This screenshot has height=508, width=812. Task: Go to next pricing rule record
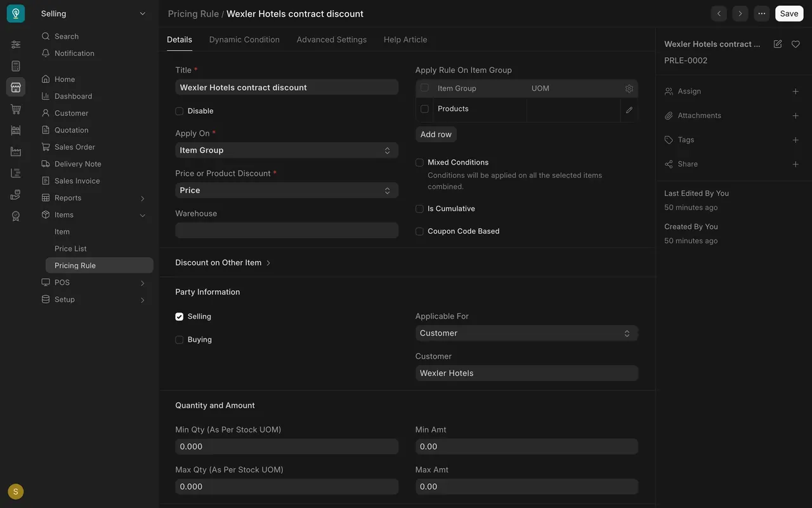(x=740, y=13)
